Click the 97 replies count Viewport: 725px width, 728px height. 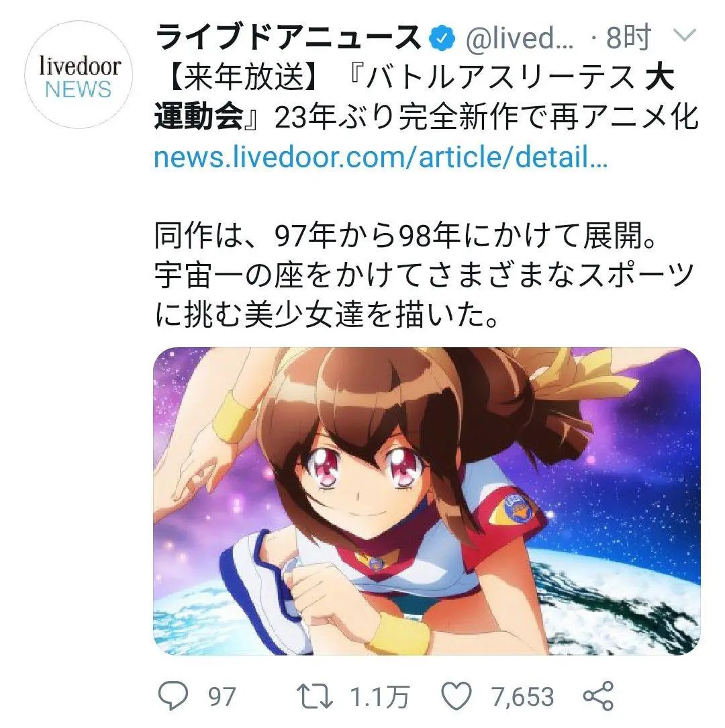coord(222,697)
